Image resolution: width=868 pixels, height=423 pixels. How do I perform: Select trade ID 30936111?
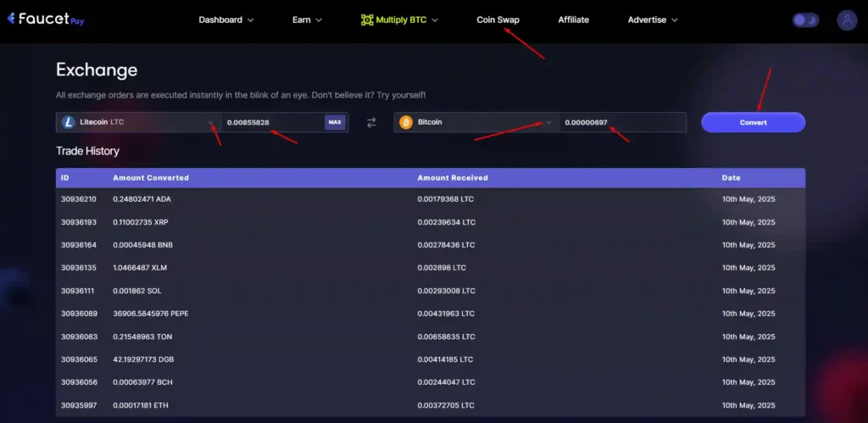pos(79,291)
